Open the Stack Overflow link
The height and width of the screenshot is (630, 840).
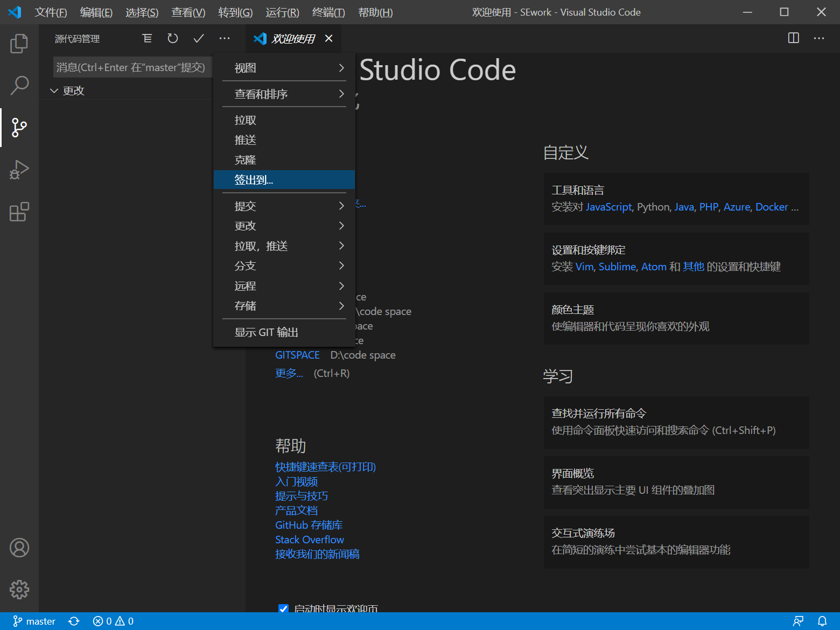(310, 540)
